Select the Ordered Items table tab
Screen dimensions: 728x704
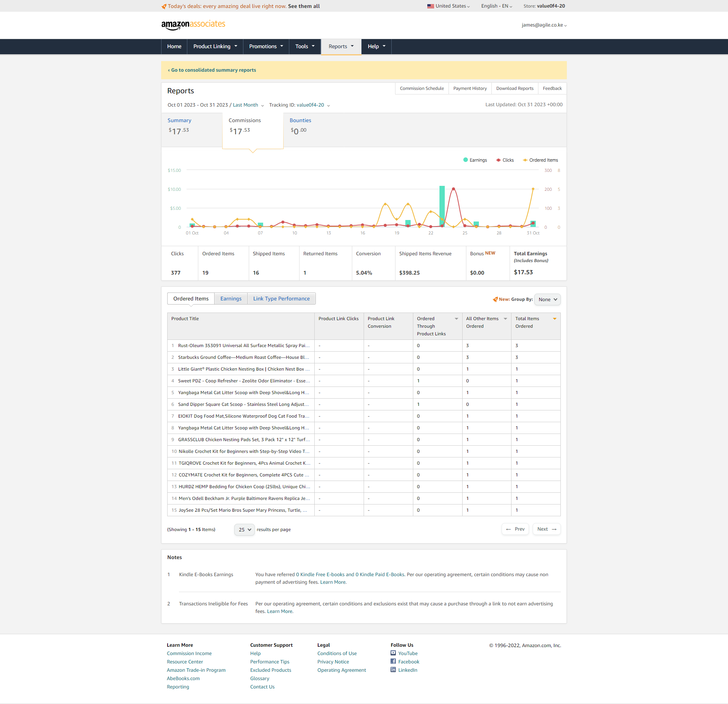191,299
